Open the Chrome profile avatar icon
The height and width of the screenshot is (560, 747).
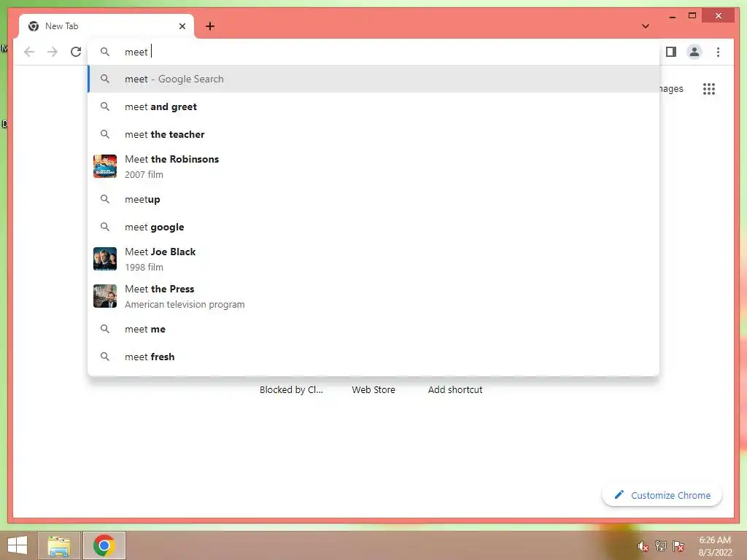pos(694,52)
